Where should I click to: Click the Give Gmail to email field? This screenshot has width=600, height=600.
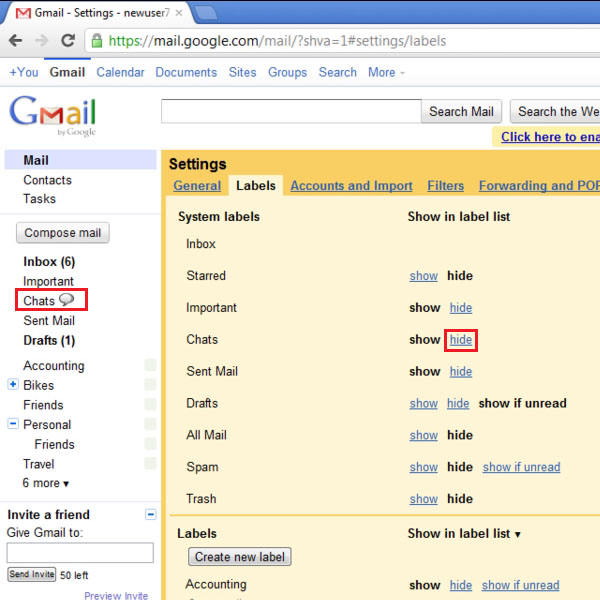80,553
